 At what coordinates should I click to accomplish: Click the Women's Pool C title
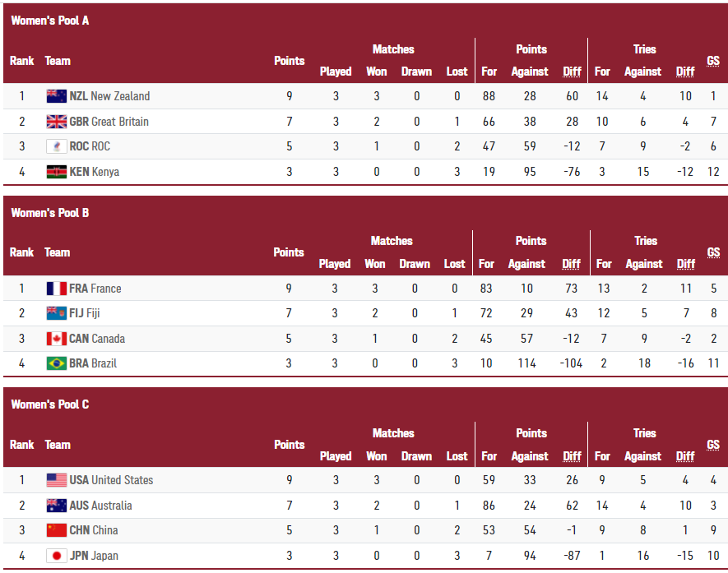[50, 404]
